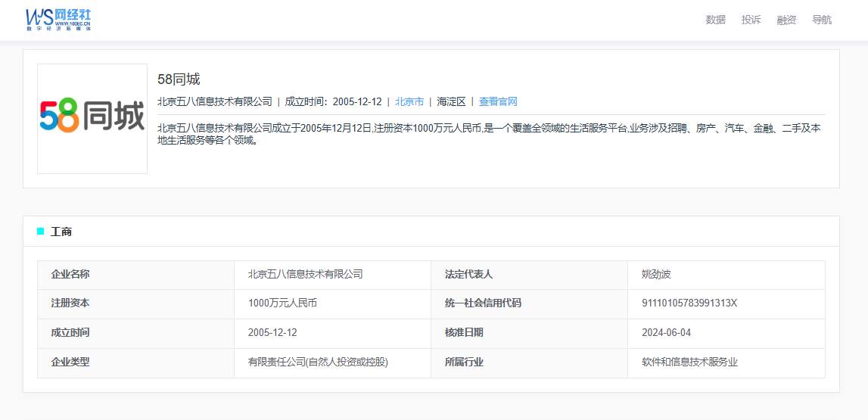Select the 2024-06-04 date value

(666, 333)
